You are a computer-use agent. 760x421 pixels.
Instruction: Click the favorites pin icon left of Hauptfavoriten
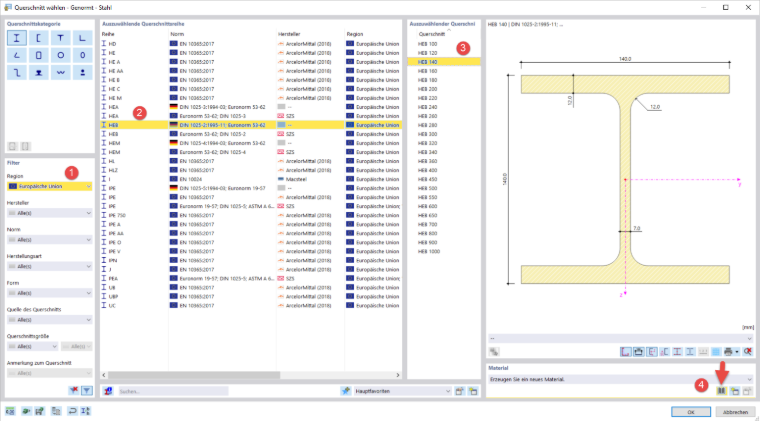pos(346,391)
